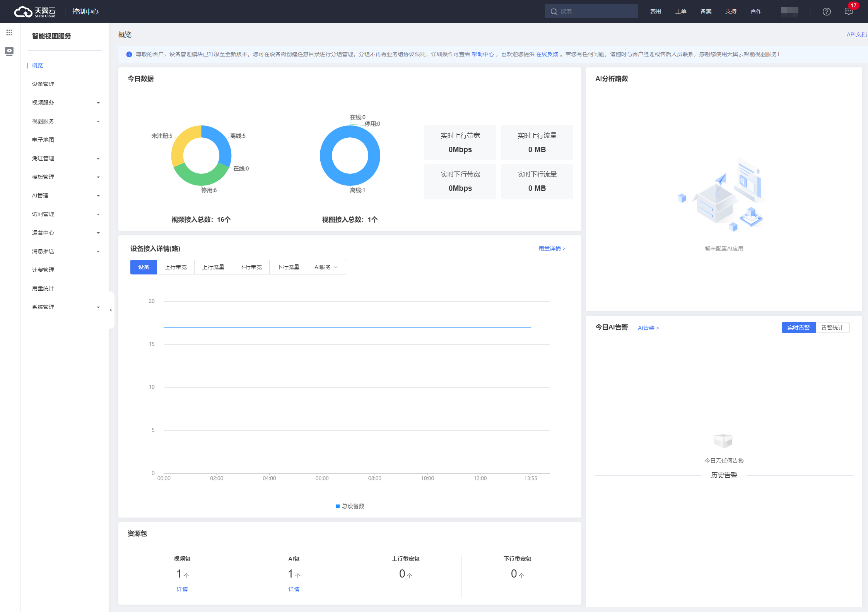Open the help question mark icon
868x612 pixels.
pyautogui.click(x=827, y=12)
